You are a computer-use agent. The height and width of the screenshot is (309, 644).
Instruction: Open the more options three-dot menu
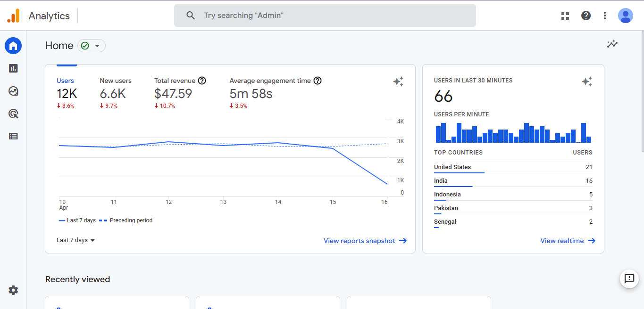tap(605, 16)
